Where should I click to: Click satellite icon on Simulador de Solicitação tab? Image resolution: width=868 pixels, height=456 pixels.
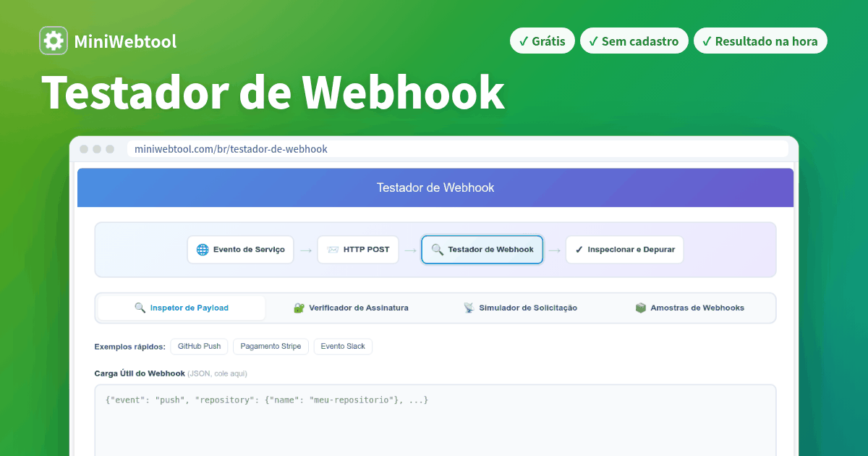click(469, 308)
